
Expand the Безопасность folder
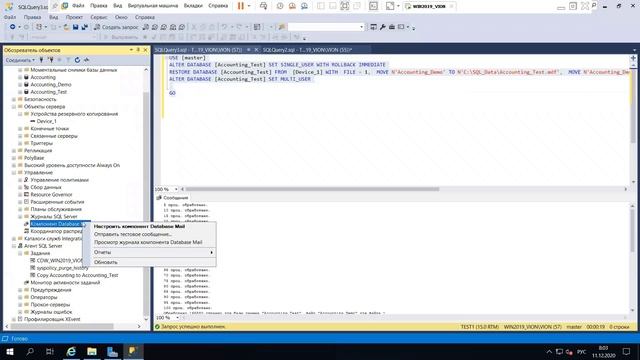13,99
